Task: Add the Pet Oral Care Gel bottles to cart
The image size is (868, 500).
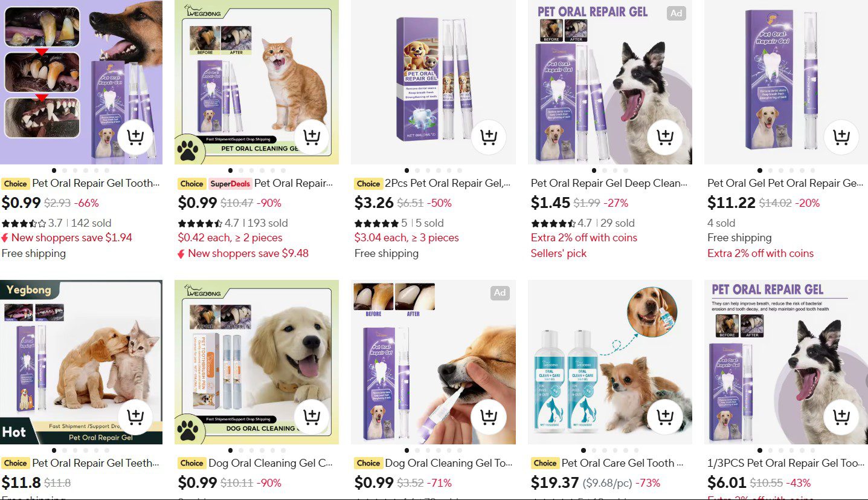Action: pos(664,417)
